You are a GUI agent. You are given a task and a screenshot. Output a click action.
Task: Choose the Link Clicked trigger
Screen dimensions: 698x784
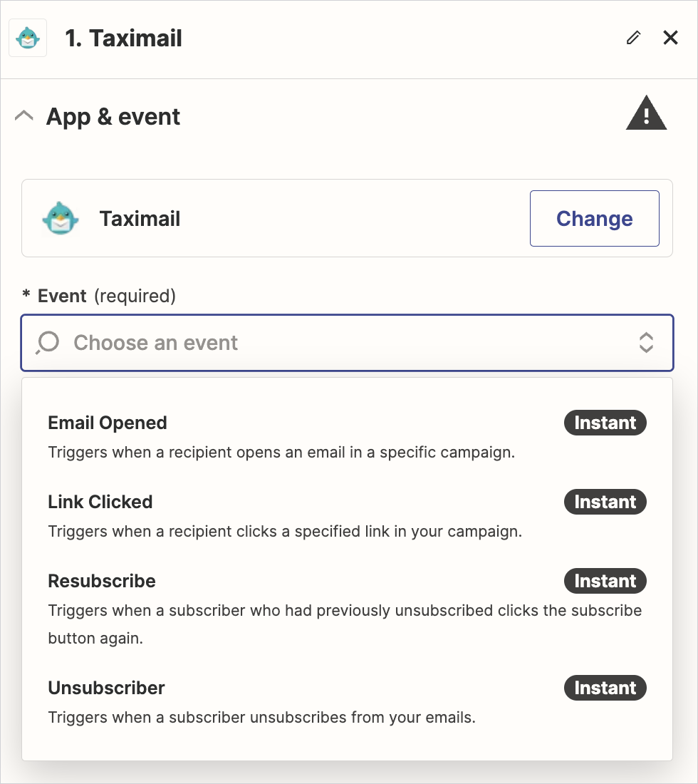coord(100,502)
